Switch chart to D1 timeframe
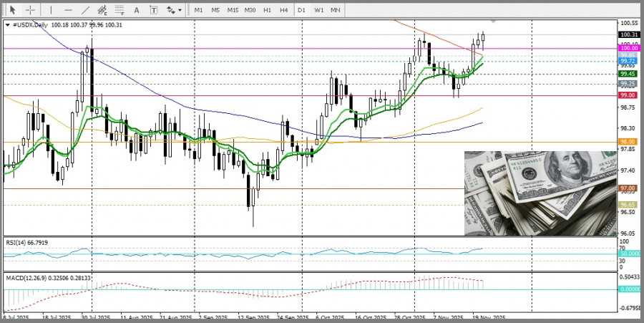 pyautogui.click(x=301, y=10)
